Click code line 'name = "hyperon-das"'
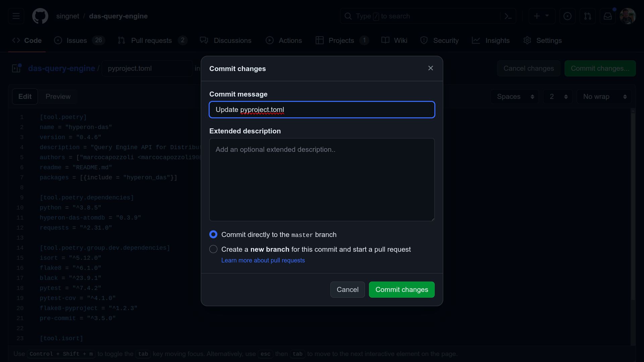644x362 pixels. click(x=76, y=127)
